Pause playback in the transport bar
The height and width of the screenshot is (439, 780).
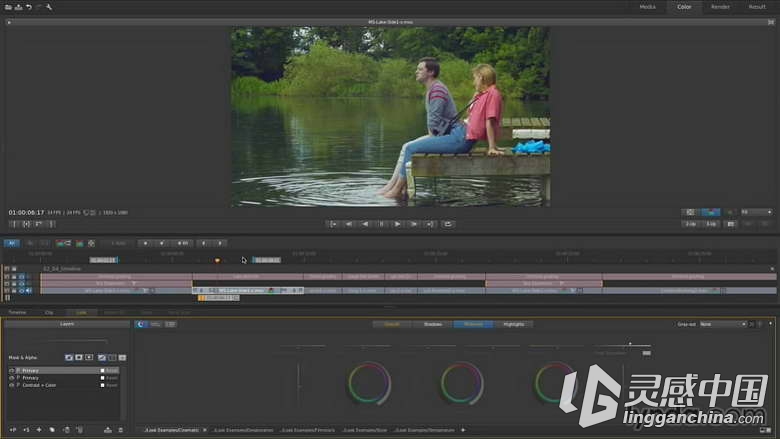(382, 224)
